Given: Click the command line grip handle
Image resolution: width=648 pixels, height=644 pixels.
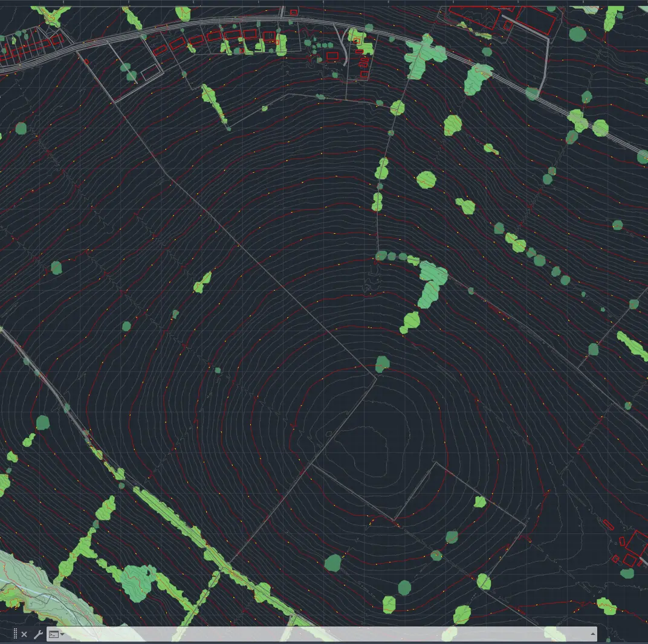Looking at the screenshot, I should (15, 634).
